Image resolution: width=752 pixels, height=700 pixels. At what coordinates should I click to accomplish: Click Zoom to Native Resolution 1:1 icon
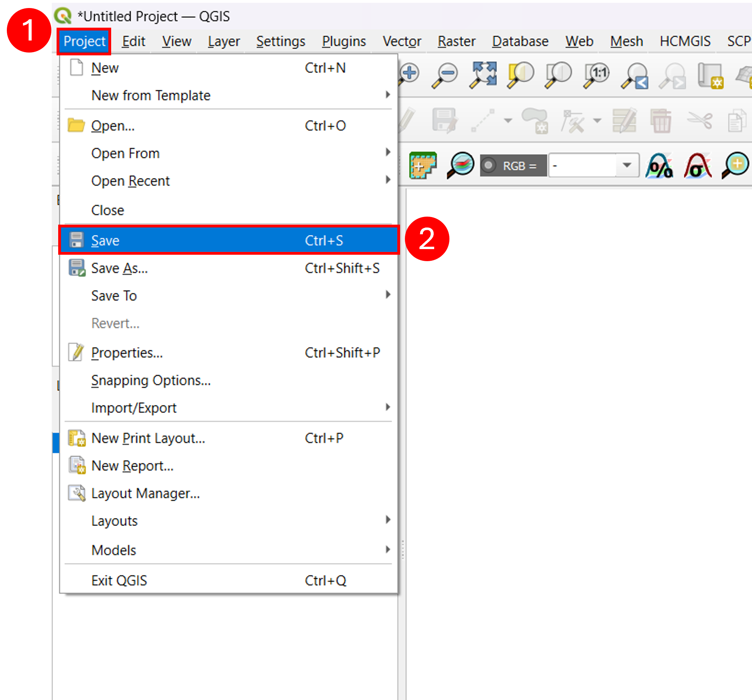click(596, 75)
